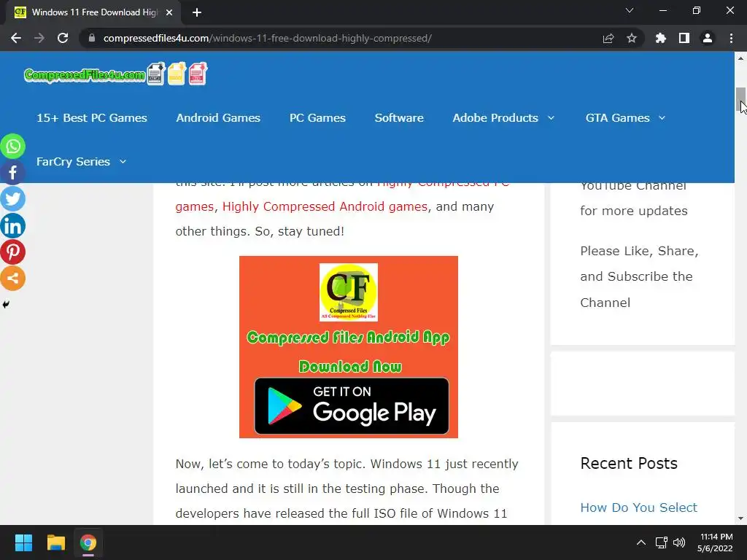View site info via the padlock icon

pyautogui.click(x=92, y=38)
